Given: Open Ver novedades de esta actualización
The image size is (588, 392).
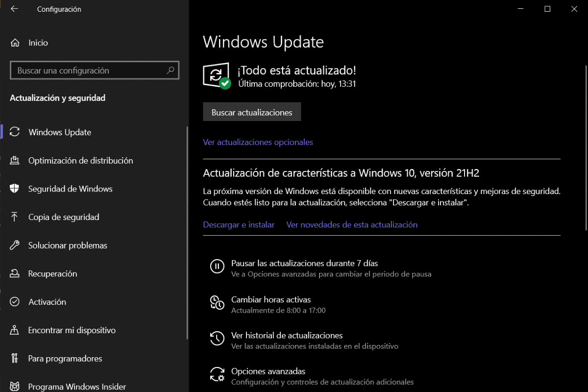Looking at the screenshot, I should click(x=352, y=224).
